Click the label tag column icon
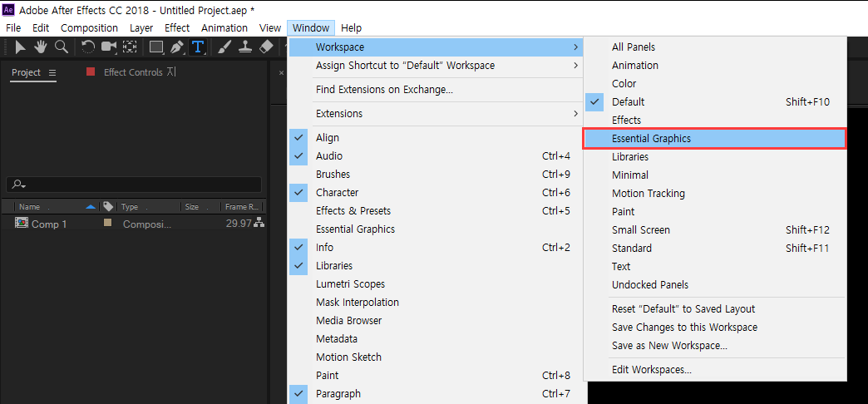 click(108, 206)
